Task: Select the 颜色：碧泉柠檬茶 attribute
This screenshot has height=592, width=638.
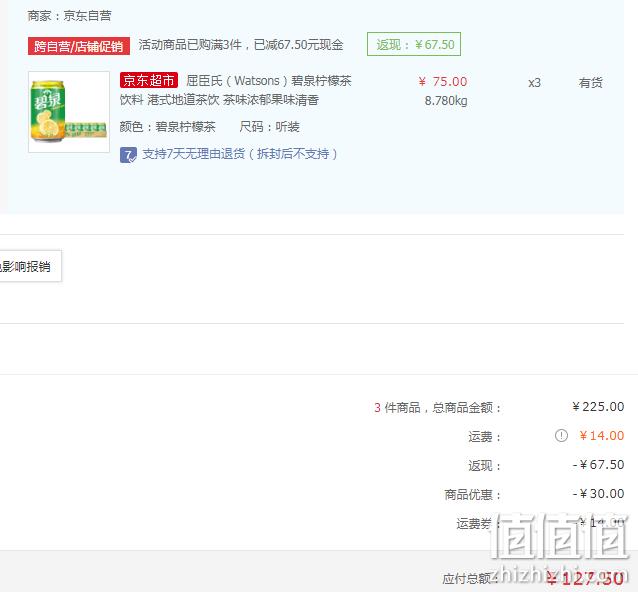Action: click(167, 127)
